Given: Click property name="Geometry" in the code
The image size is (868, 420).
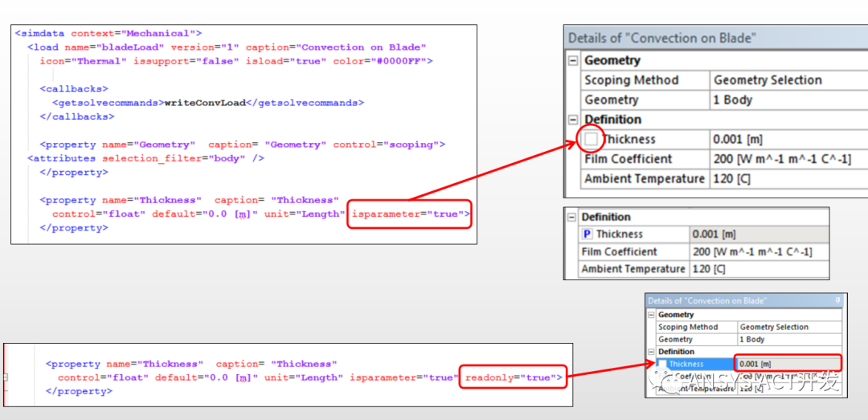Looking at the screenshot, I should [117, 145].
